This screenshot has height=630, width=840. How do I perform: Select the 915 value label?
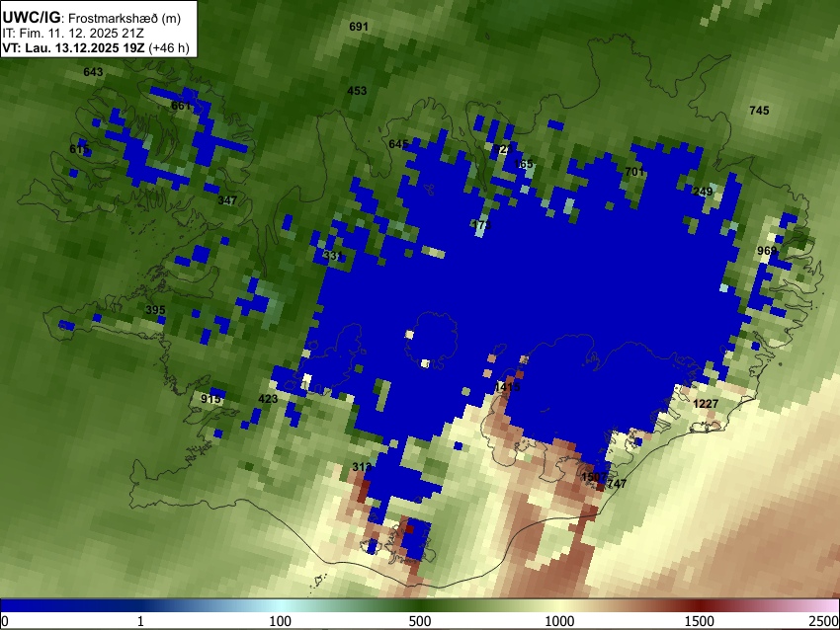tap(210, 399)
